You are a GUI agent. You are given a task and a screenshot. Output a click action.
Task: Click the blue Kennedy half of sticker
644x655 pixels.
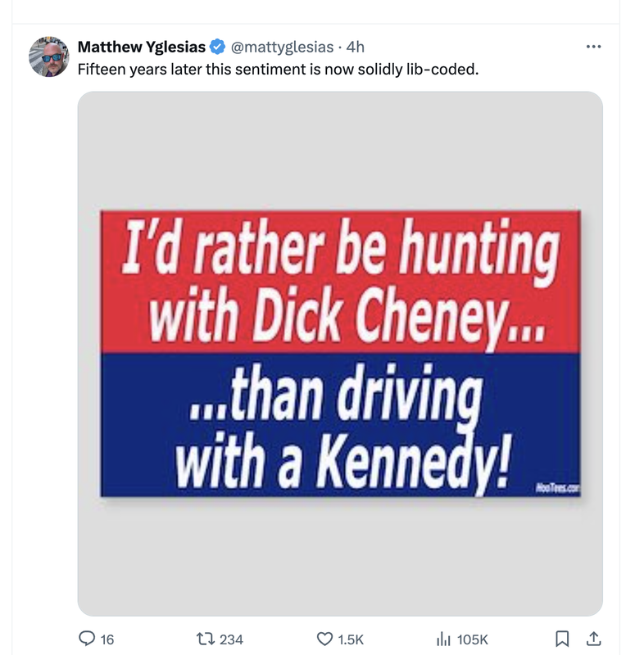pos(340,425)
